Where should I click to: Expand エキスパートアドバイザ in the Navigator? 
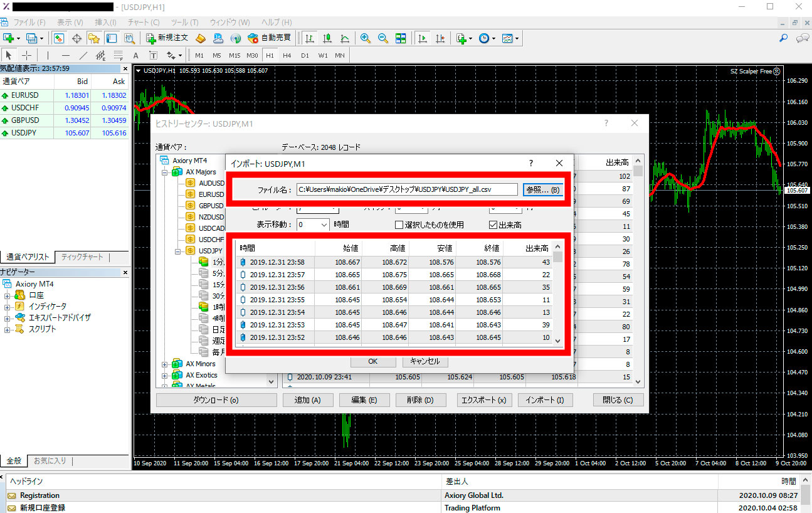pos(7,318)
